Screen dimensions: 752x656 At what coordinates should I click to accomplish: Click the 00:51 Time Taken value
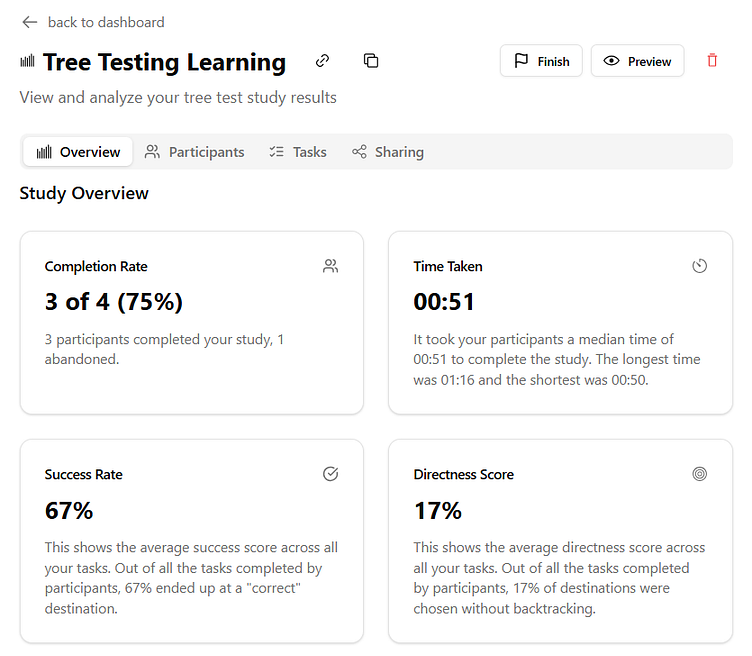click(x=444, y=302)
